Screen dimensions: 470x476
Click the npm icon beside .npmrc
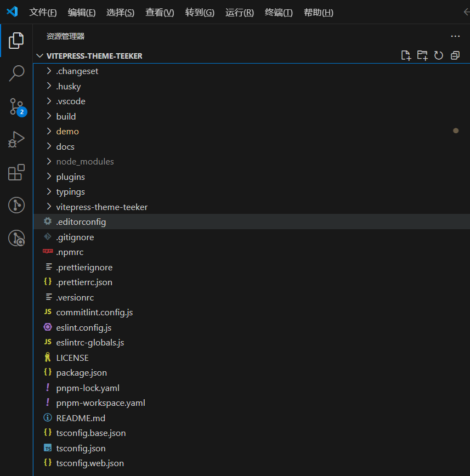[x=48, y=251]
